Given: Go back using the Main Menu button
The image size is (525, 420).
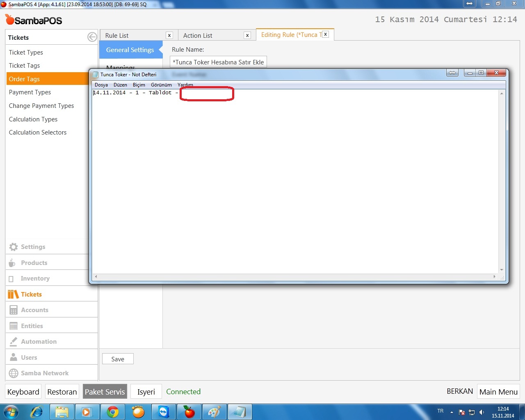Looking at the screenshot, I should click(498, 392).
